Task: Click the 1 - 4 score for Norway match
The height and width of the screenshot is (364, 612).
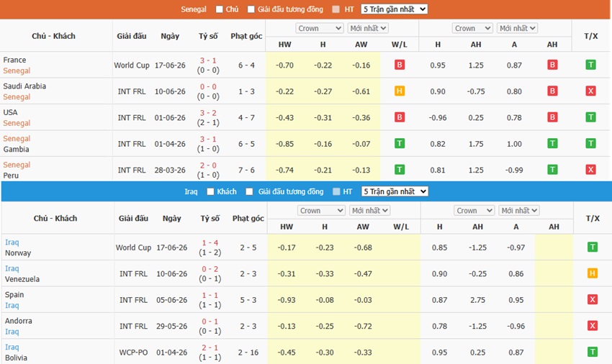Action: [x=210, y=242]
